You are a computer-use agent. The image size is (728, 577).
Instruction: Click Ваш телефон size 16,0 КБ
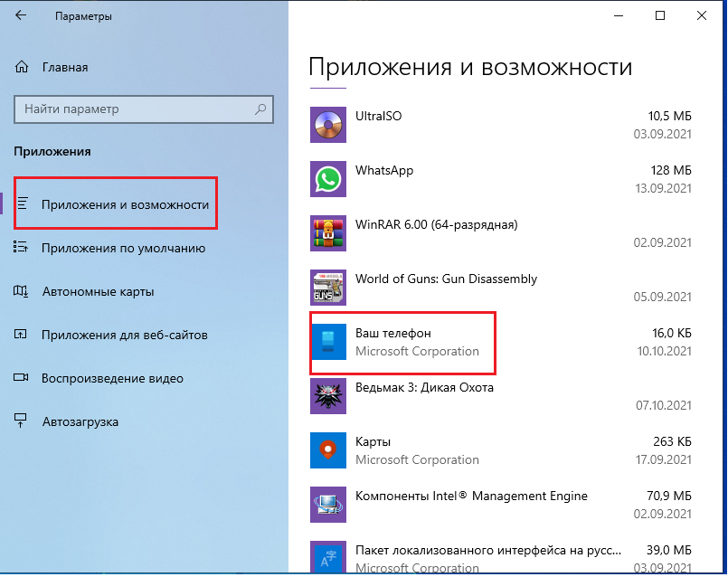(x=672, y=334)
